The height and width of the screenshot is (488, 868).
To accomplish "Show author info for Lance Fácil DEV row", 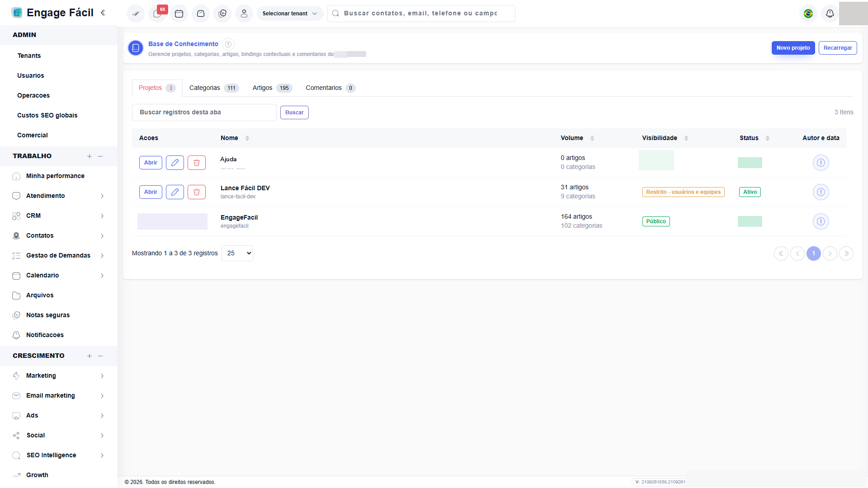I will pyautogui.click(x=821, y=192).
